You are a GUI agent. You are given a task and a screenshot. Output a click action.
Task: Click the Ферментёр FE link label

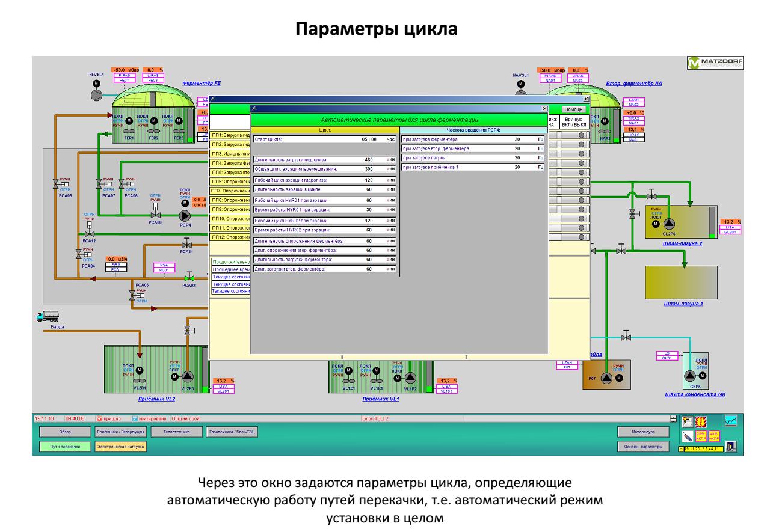tap(202, 84)
